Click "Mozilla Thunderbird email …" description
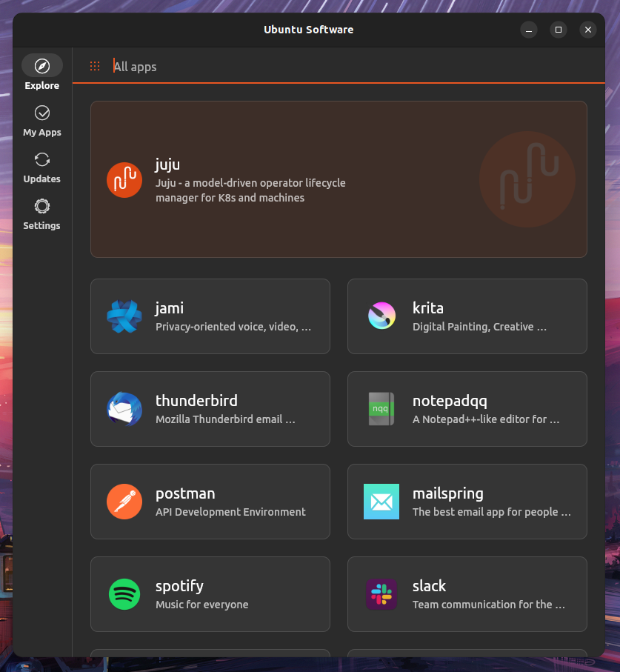Screen dimensions: 620x672 [x=225, y=419]
